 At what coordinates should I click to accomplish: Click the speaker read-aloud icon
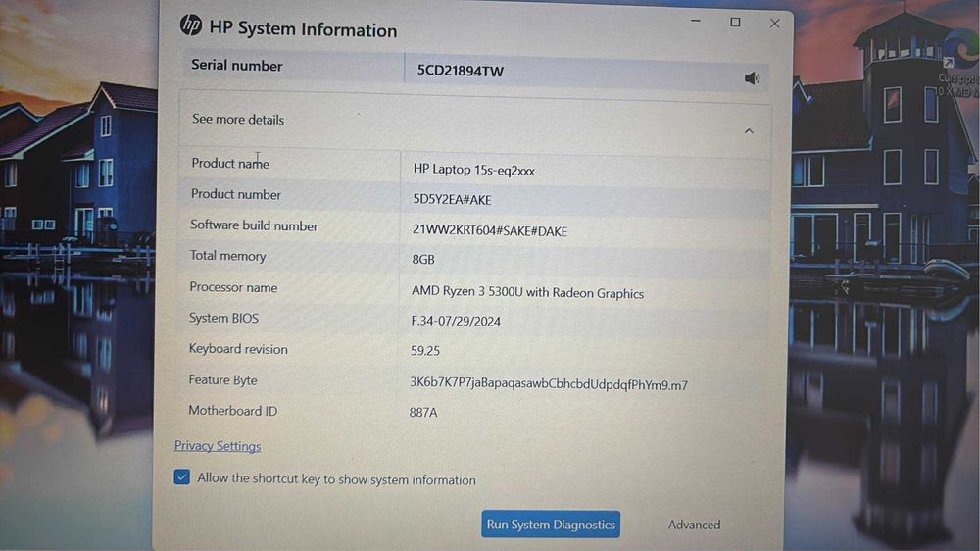pyautogui.click(x=752, y=78)
